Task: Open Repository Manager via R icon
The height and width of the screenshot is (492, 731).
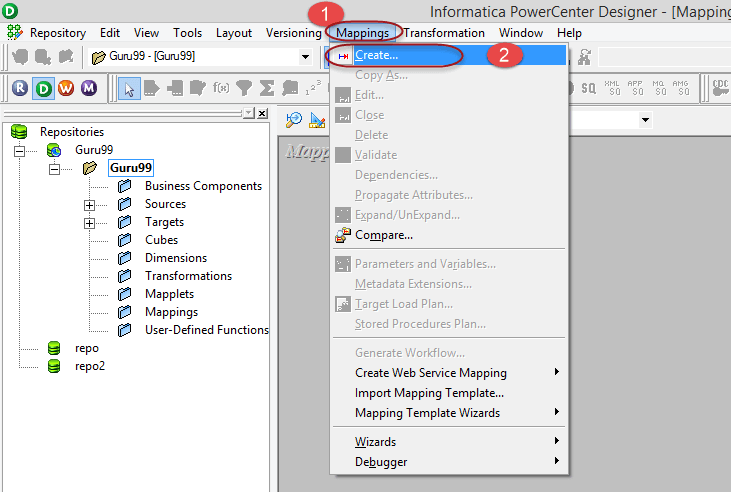Action: 20,88
